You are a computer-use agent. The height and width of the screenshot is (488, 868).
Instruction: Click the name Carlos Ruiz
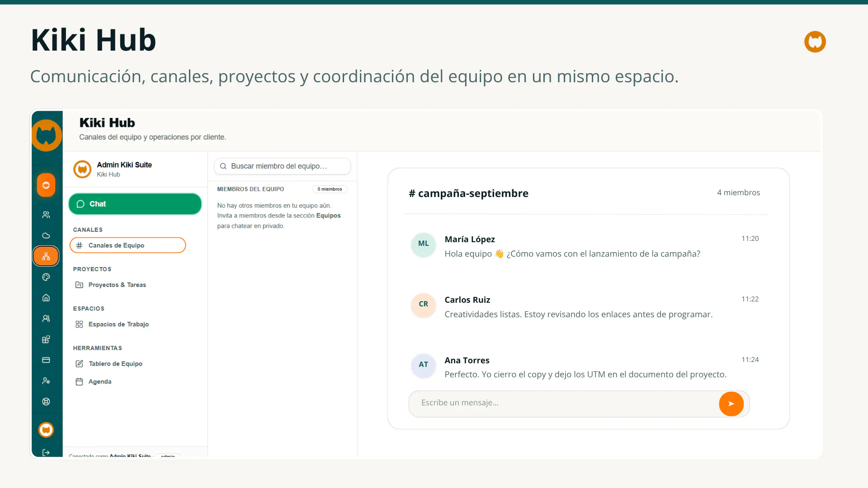pos(467,300)
